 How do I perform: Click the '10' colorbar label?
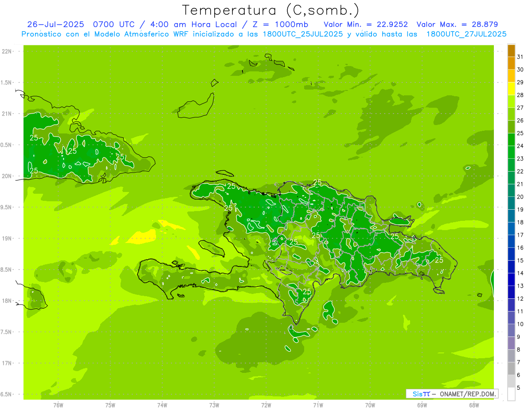click(x=520, y=324)
